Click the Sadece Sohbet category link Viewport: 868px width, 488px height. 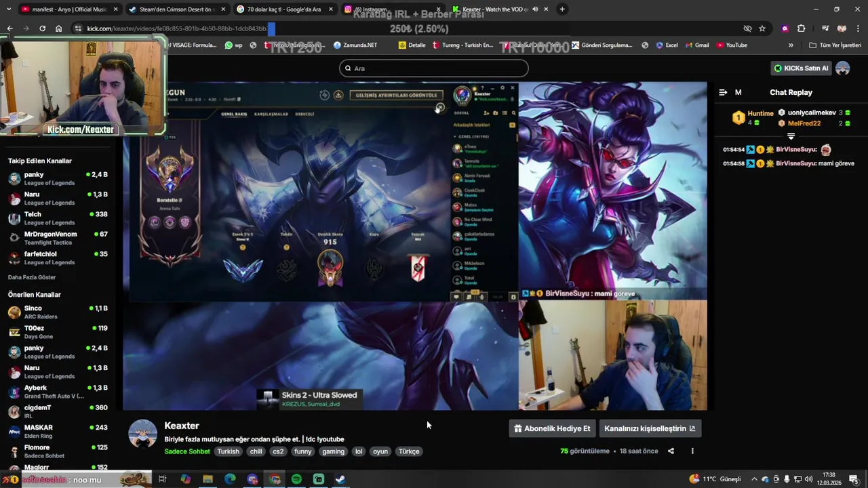[x=187, y=451]
